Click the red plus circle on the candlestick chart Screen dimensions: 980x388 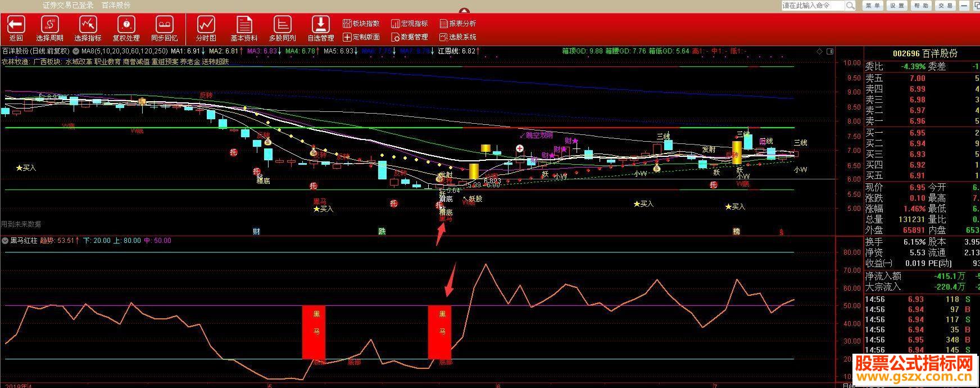coord(520,148)
